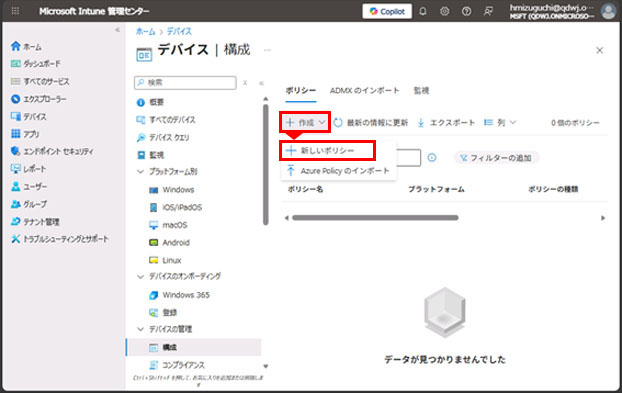Viewport: 622px width, 393px height.
Task: Open the help question mark icon
Action: pyautogui.click(x=466, y=12)
